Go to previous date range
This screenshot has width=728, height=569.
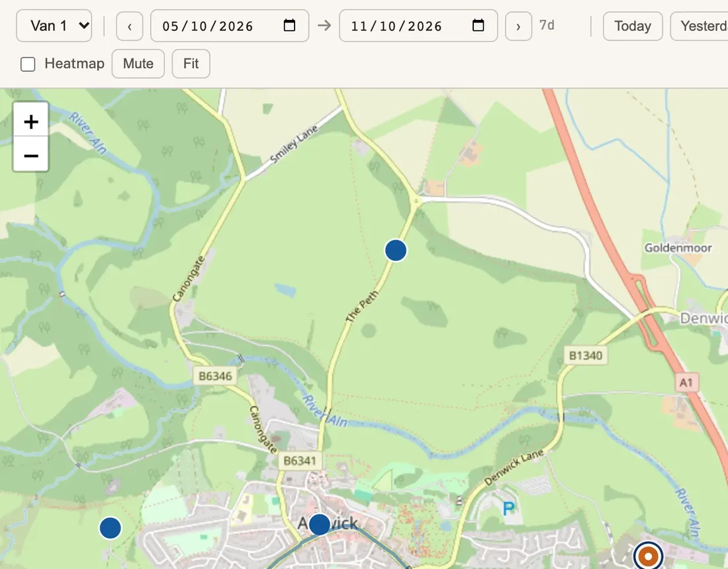(130, 26)
